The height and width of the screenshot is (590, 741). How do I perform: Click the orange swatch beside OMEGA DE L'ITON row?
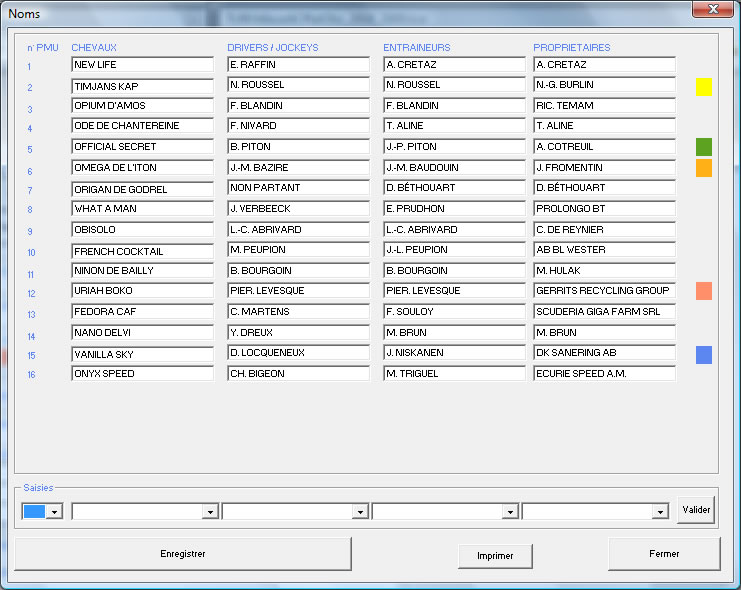tap(703, 168)
